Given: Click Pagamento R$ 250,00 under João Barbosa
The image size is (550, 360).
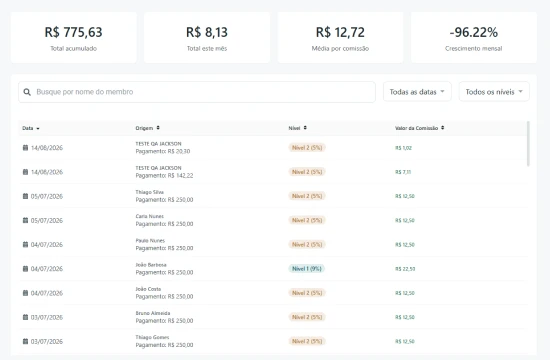Looking at the screenshot, I should [x=164, y=273].
